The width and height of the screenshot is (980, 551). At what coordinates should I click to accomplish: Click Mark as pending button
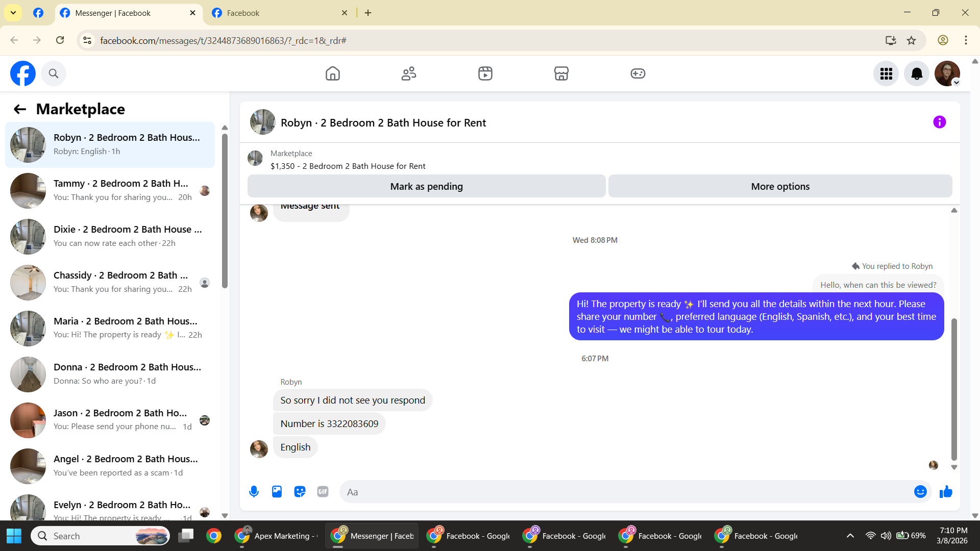(426, 186)
